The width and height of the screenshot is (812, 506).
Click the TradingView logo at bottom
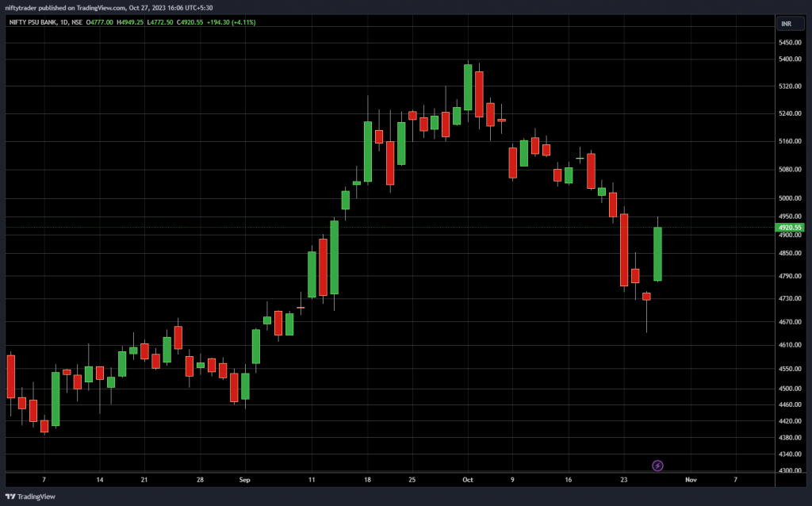click(x=30, y=496)
